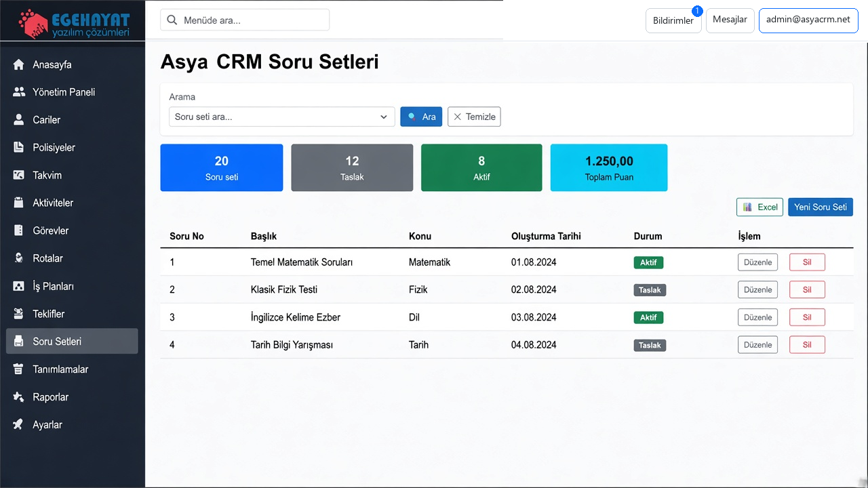Click the Anasayfa home icon in sidebar
The height and width of the screenshot is (488, 868).
pos(19,64)
